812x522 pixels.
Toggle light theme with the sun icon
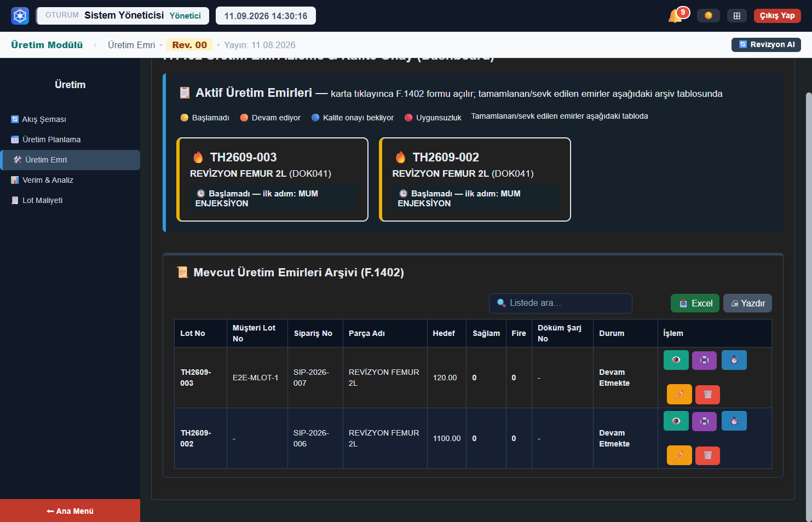(x=709, y=15)
